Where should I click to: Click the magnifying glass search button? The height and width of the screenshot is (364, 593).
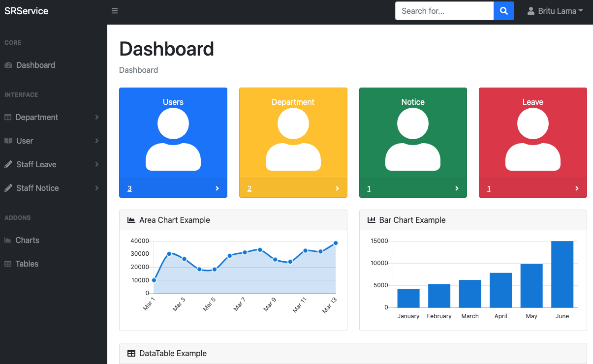(503, 11)
